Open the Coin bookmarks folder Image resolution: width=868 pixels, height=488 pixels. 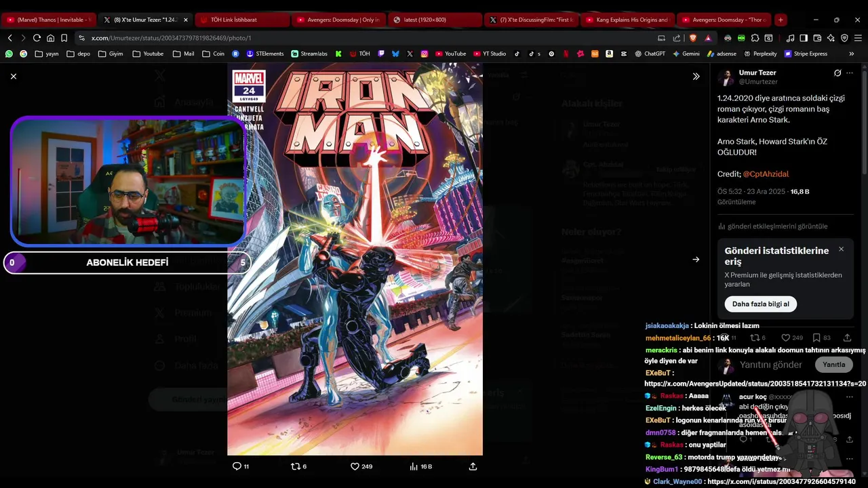(x=213, y=54)
